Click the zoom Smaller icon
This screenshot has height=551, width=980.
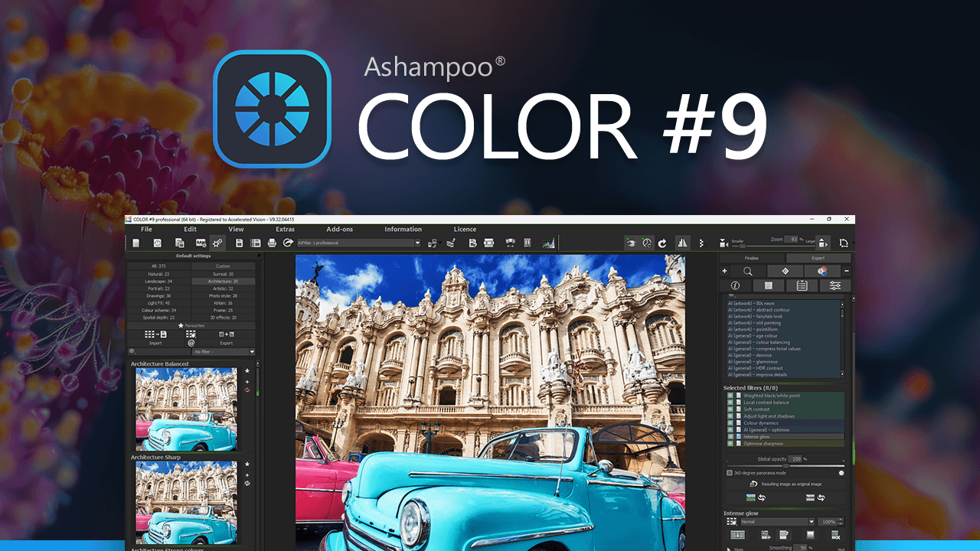point(724,243)
